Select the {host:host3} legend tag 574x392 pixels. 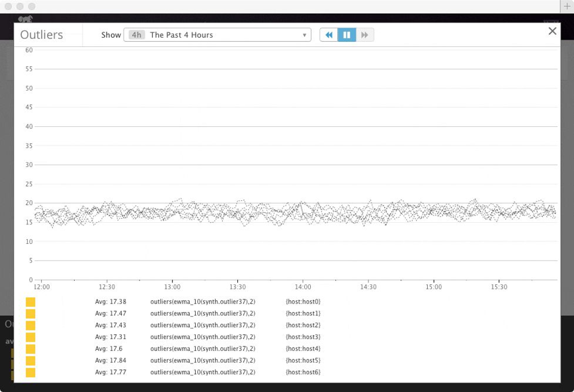[x=303, y=337]
